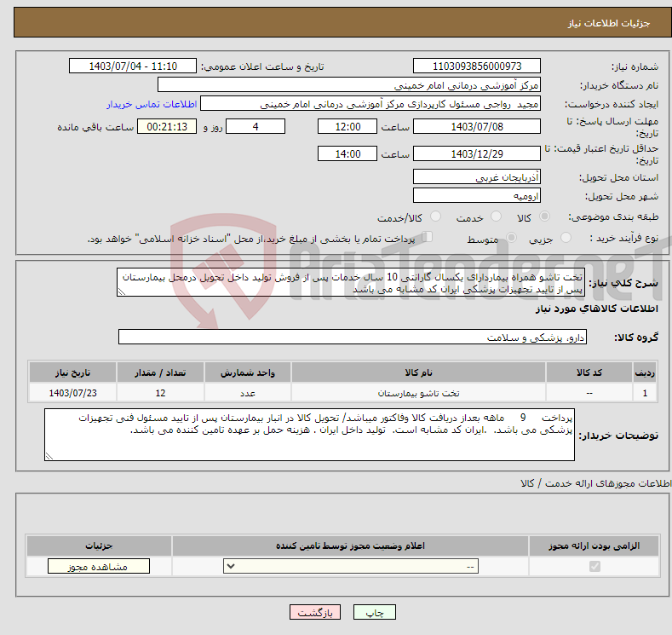Select the کالا radio button
The width and height of the screenshot is (672, 635).
544,216
